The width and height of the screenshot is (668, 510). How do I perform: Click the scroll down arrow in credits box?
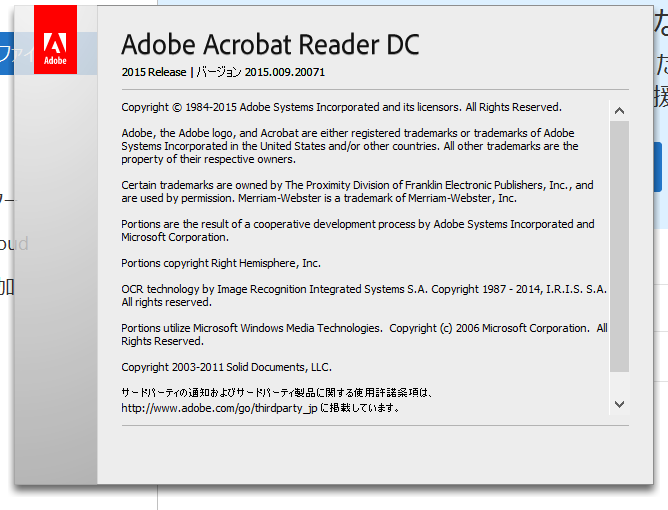[619, 404]
